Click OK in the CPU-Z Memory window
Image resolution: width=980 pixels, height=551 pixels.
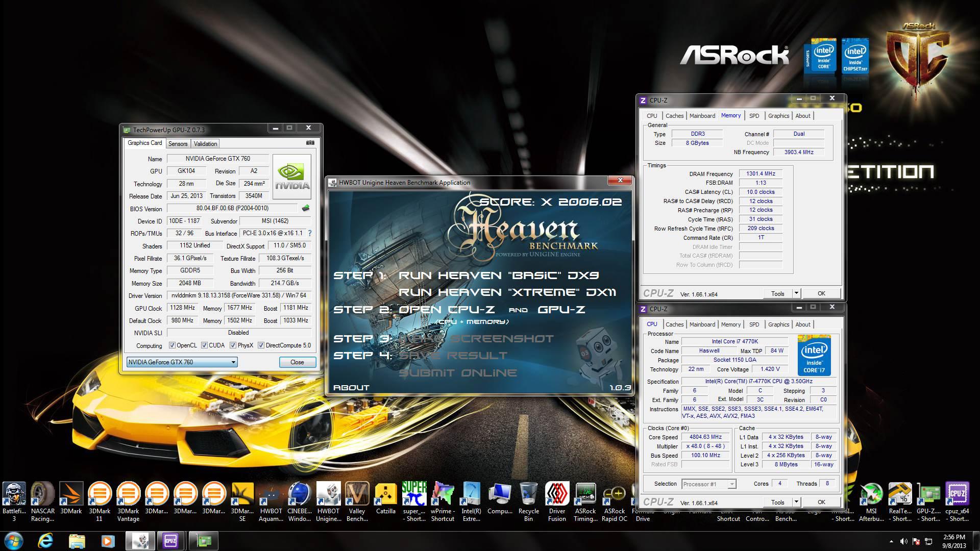(x=821, y=293)
